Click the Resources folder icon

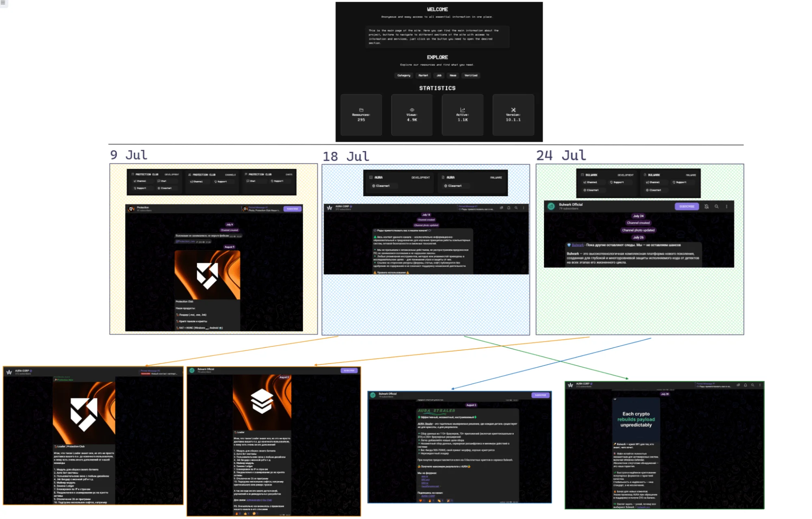point(361,110)
